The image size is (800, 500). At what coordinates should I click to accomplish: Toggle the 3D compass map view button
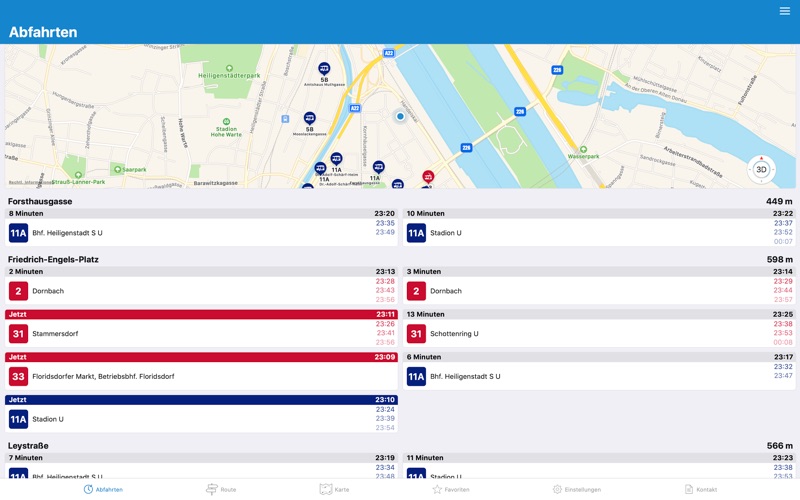coord(761,169)
